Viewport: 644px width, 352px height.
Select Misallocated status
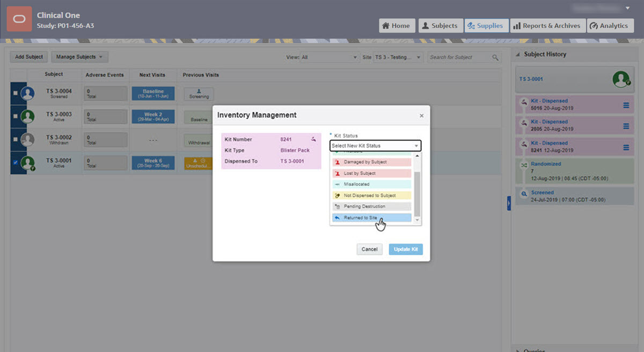[371, 184]
